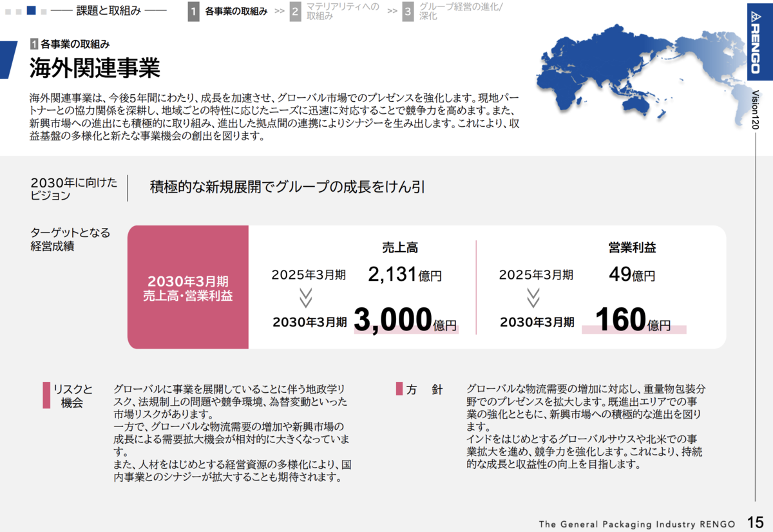This screenshot has height=532, width=773.
Task: Click the 課題と取組み section header
Action: (109, 11)
